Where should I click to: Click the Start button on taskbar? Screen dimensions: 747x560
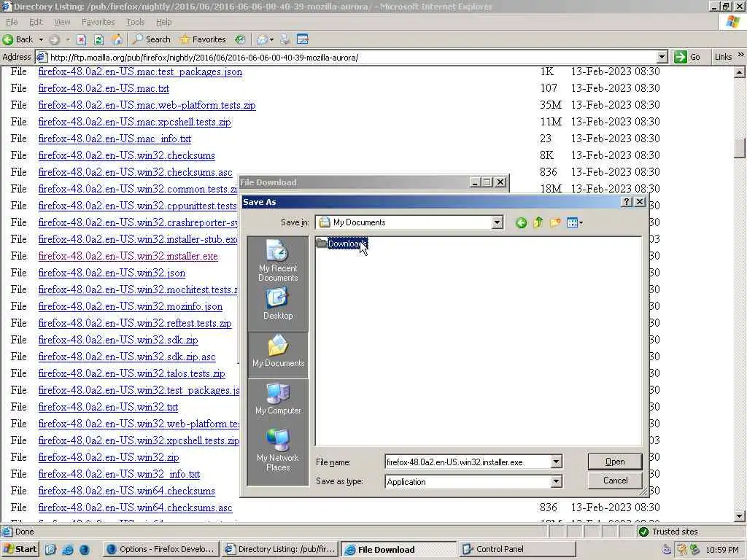click(20, 549)
